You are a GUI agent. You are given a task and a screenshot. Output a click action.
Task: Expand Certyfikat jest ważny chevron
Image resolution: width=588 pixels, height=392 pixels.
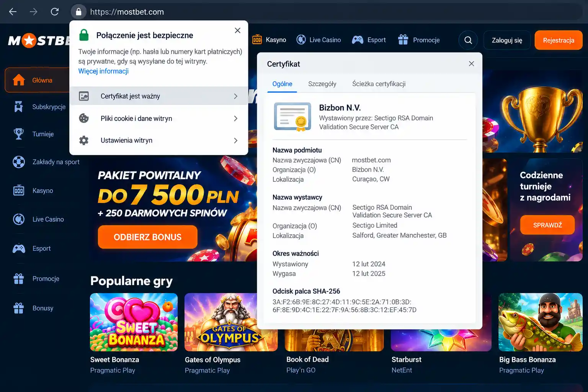pyautogui.click(x=235, y=96)
